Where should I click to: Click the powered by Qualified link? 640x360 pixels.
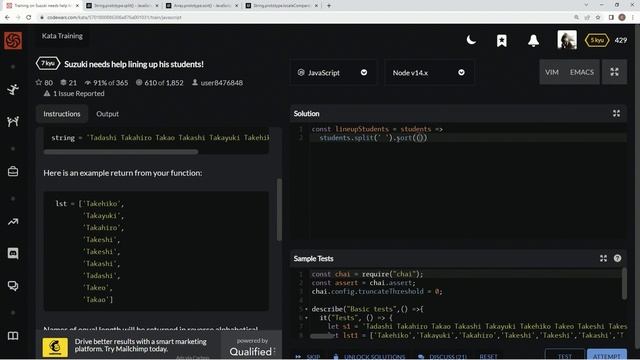pyautogui.click(x=252, y=347)
